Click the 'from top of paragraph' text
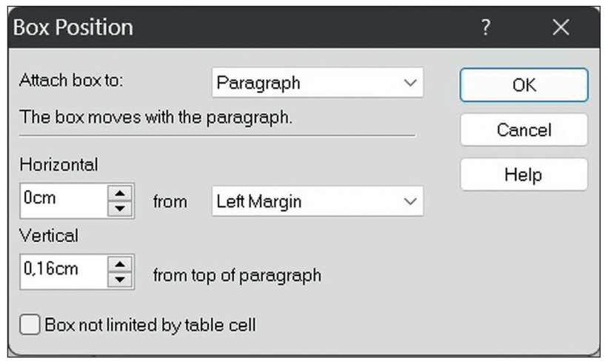This screenshot has height=364, width=611. [237, 275]
